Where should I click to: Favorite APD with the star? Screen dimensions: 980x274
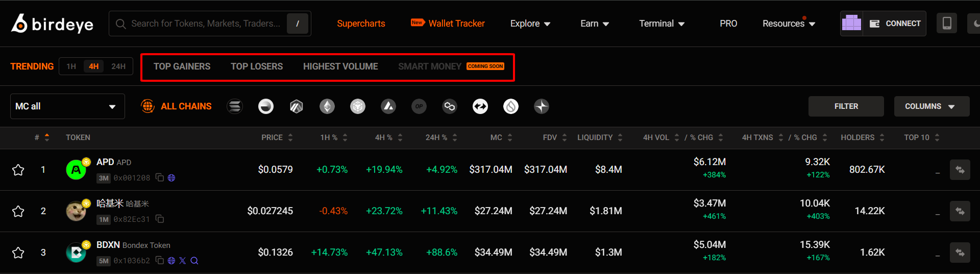18,170
